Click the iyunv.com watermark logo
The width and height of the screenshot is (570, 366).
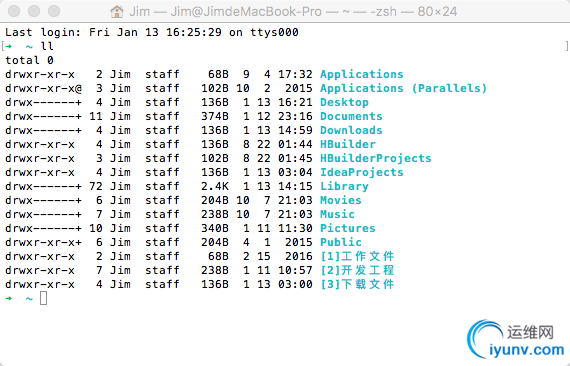[x=515, y=339]
